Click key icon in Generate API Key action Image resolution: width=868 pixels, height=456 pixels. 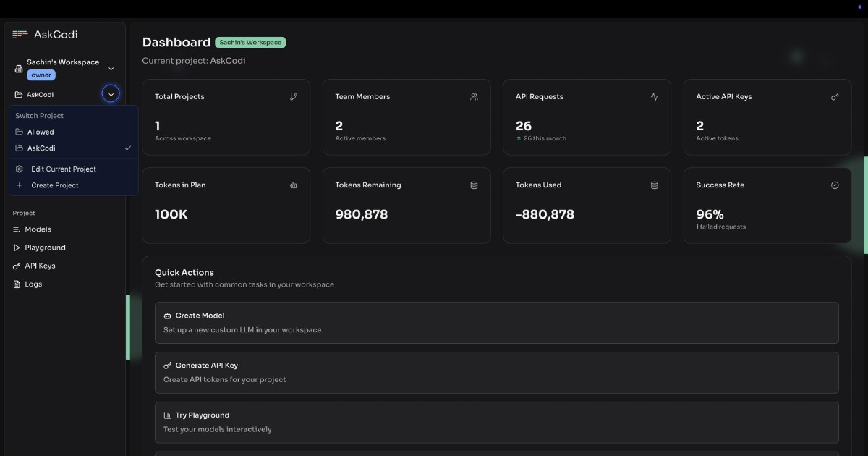coord(168,366)
